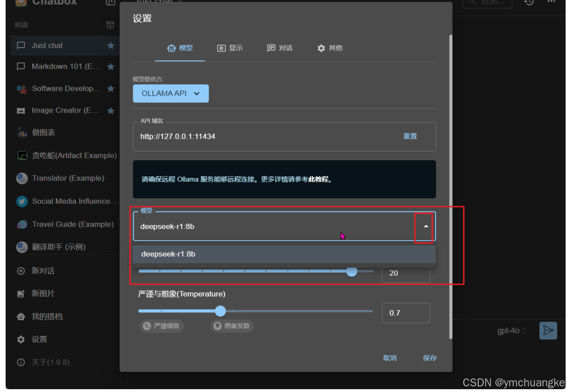Switch to the 其他 settings tab
567x392 pixels.
(x=330, y=48)
